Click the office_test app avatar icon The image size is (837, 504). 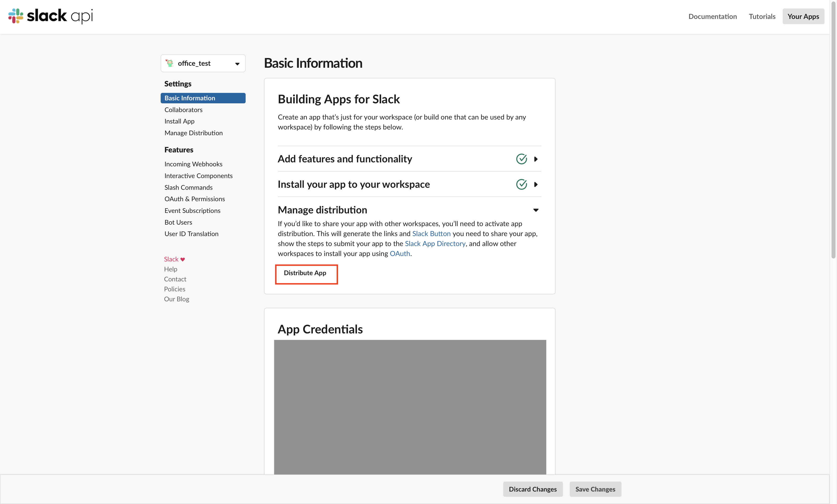(x=169, y=63)
